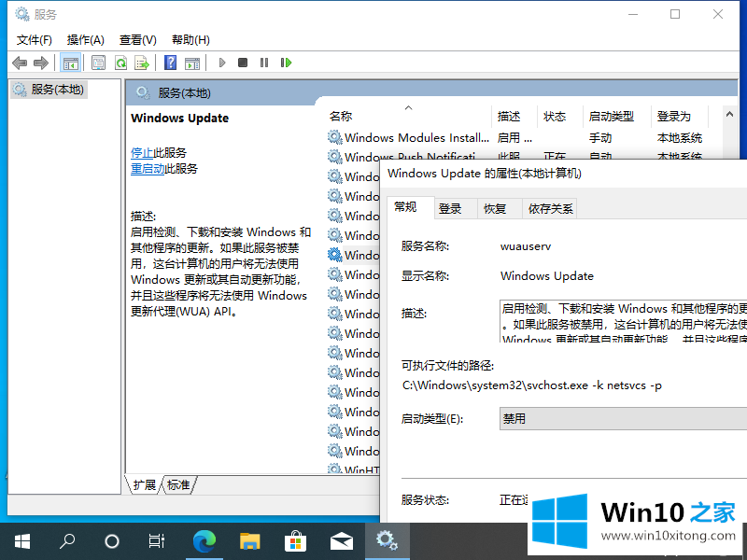Open Mail app from taskbar
Screen dimensions: 747x560
coord(341,541)
